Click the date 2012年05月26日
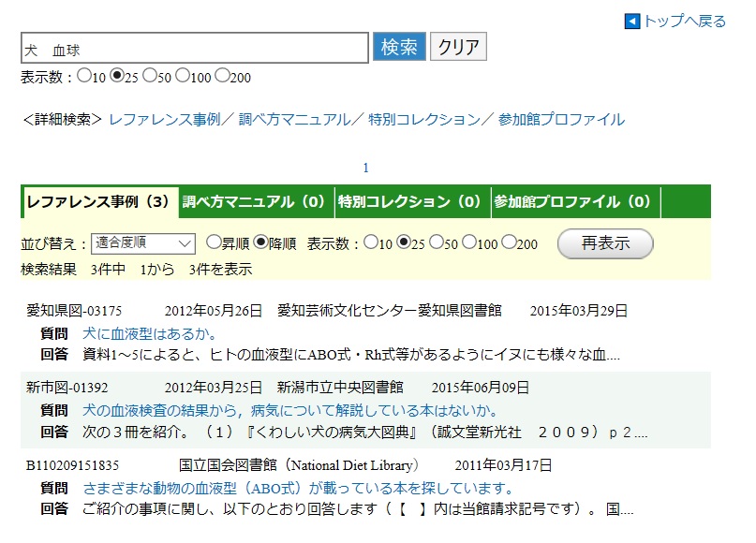The image size is (756, 543). coord(213,311)
